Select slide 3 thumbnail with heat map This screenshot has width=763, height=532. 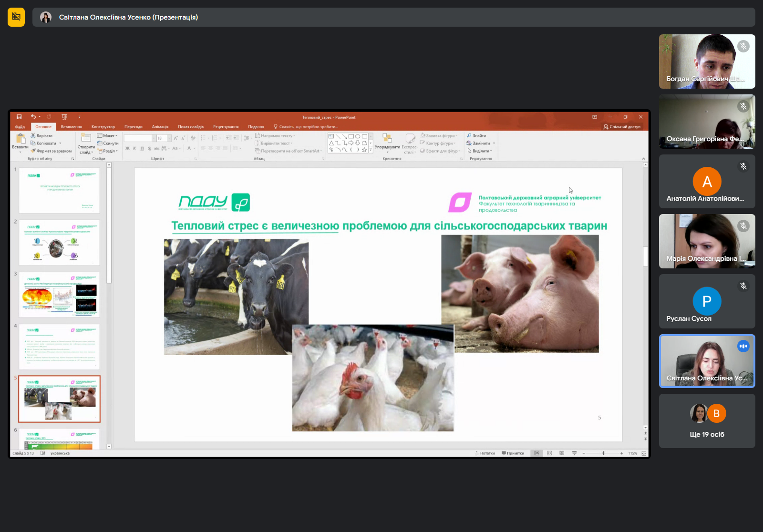click(59, 295)
